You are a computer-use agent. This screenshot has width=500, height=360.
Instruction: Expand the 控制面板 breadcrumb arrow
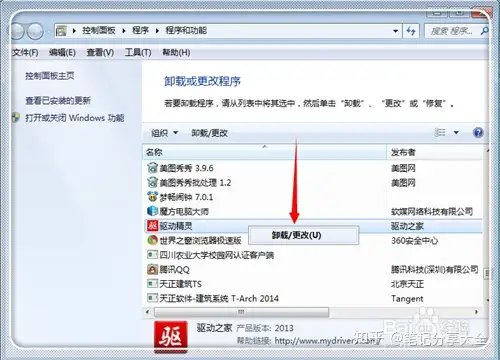pyautogui.click(x=124, y=31)
